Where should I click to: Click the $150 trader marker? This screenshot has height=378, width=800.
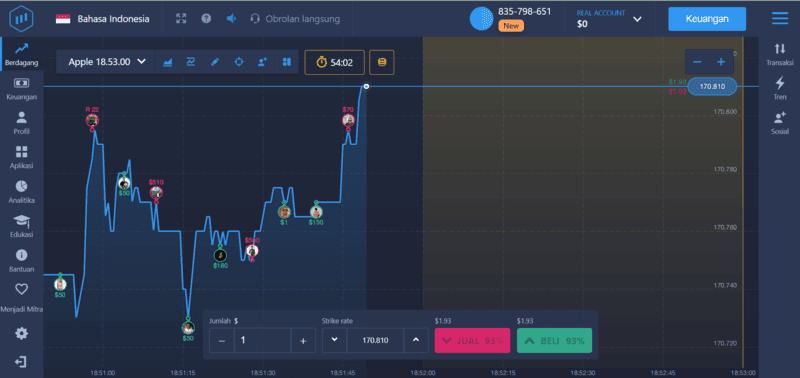(x=316, y=212)
